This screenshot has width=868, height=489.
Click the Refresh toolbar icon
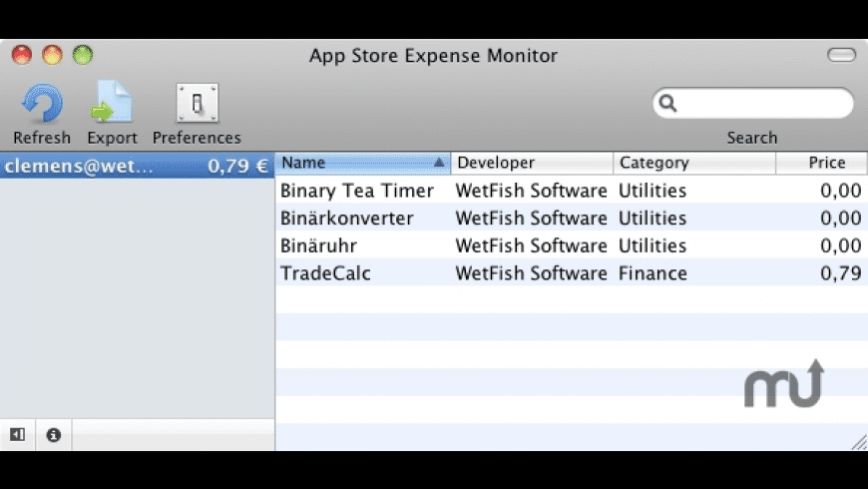[42, 104]
